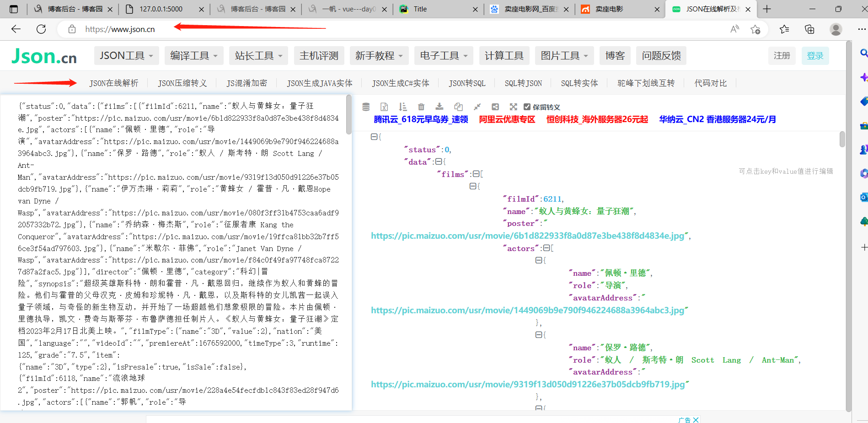Open the 新手教程 dropdown menu

point(379,56)
